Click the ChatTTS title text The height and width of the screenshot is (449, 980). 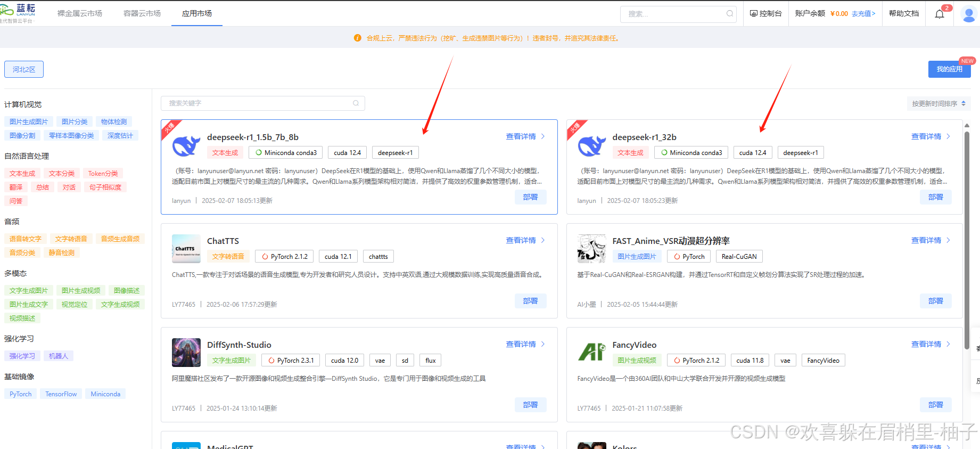click(x=223, y=241)
